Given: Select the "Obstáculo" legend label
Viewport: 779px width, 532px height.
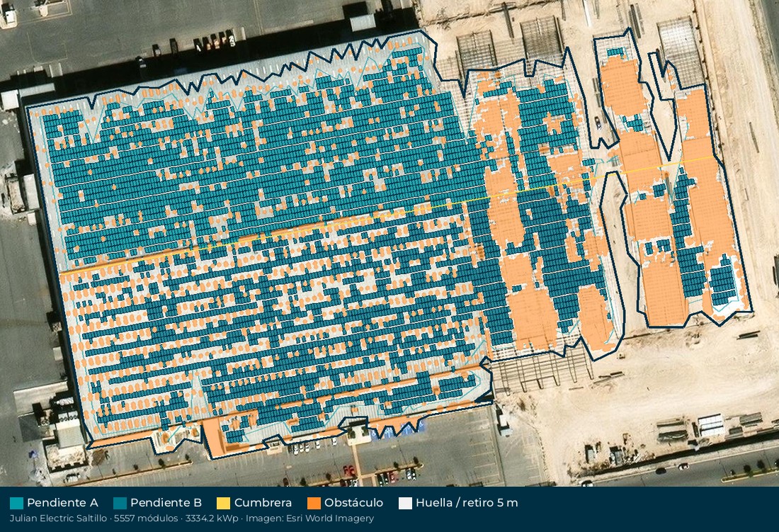Looking at the screenshot, I should (353, 503).
